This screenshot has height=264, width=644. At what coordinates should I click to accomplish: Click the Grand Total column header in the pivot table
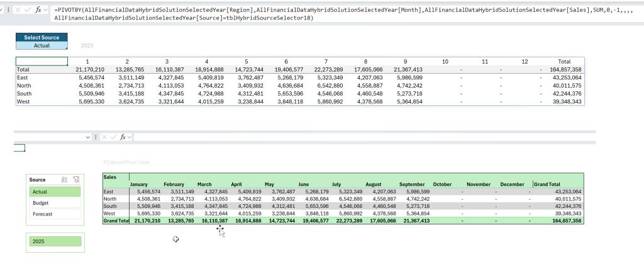point(547,184)
